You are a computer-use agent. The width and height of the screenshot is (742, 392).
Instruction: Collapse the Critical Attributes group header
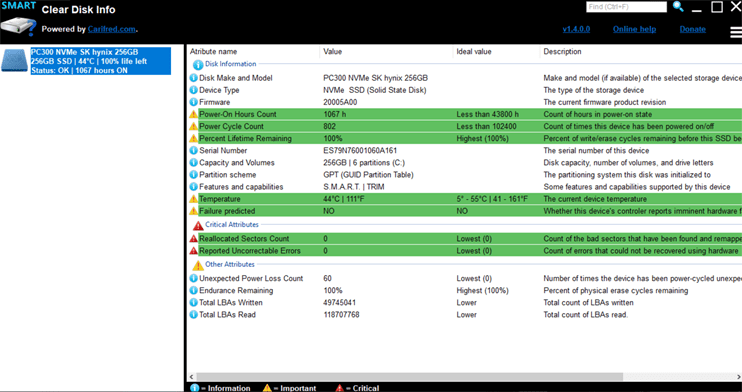(232, 224)
